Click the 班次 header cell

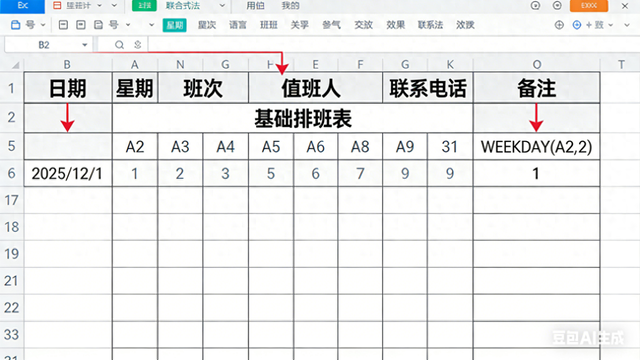tap(203, 88)
